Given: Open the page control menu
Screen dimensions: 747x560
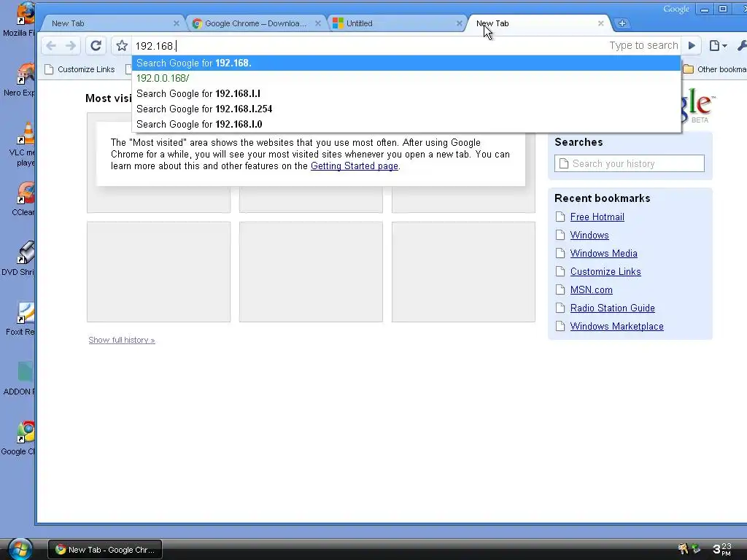Looking at the screenshot, I should click(x=718, y=46).
